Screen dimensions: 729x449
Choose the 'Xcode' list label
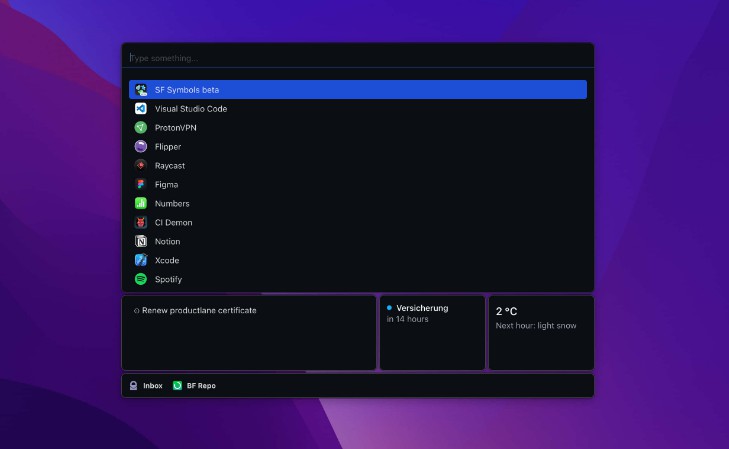click(x=167, y=260)
